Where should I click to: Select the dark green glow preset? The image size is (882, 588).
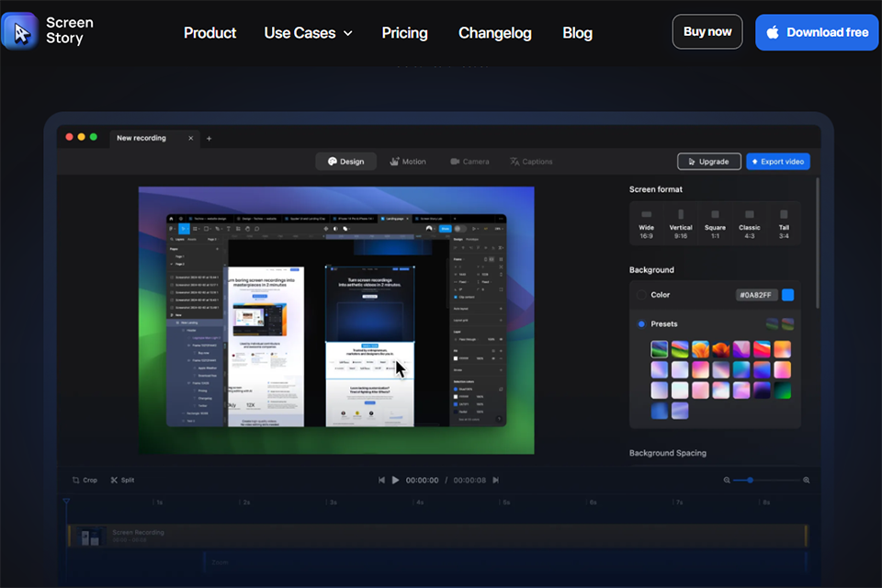(x=783, y=390)
